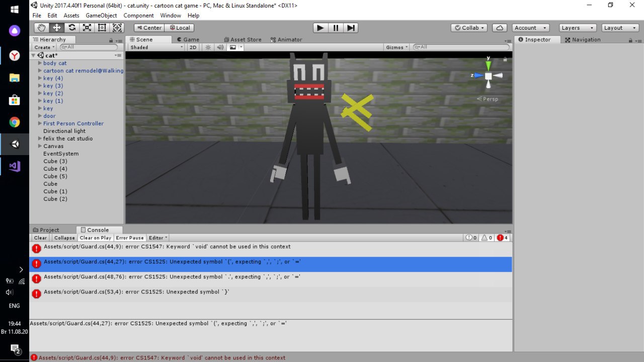Toggle scene audio speaker icon
The image size is (644, 362).
pos(220,47)
